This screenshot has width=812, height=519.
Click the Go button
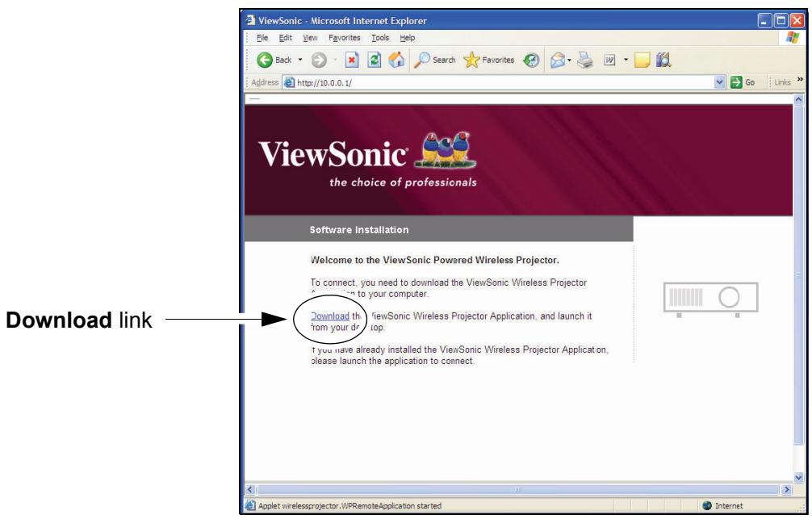[x=743, y=82]
